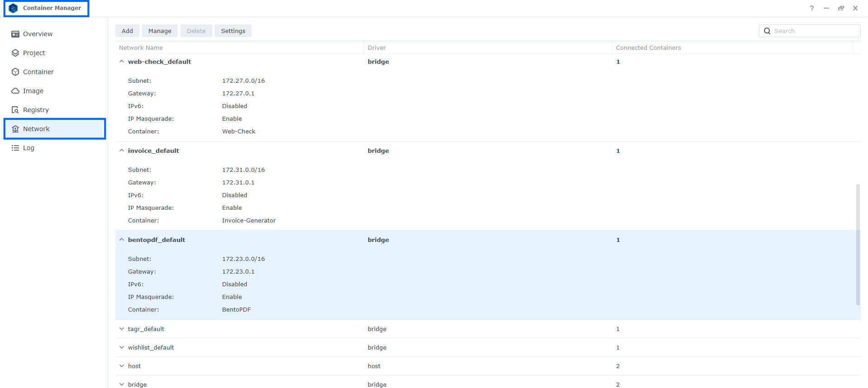The width and height of the screenshot is (868, 388).
Task: Select the web-check_default network name
Action: pyautogui.click(x=160, y=62)
